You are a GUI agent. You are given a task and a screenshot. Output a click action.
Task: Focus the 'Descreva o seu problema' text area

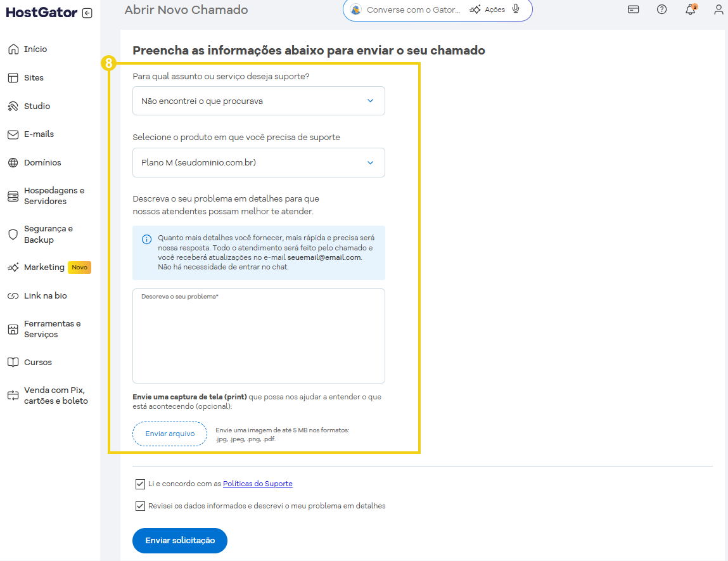[259, 339]
